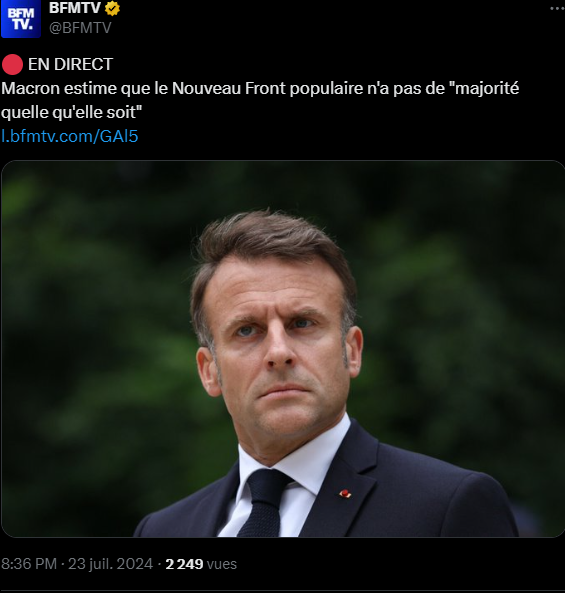The height and width of the screenshot is (593, 565).
Task: Follow the l.bfmtv.com/GAI5 link
Action: pos(70,136)
